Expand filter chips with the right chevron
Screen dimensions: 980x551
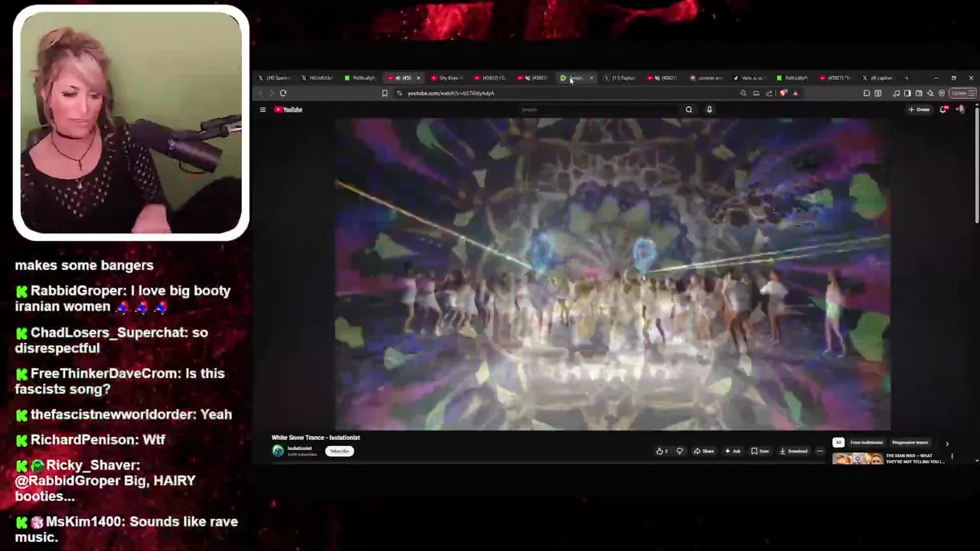pos(947,443)
